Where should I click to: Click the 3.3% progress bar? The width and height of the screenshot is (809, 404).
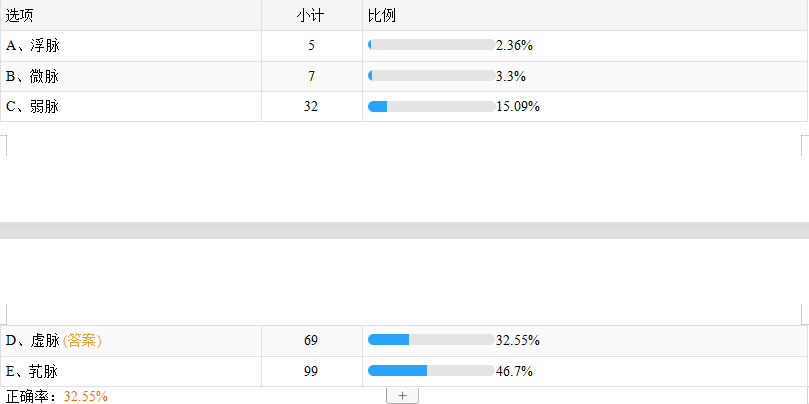point(431,76)
